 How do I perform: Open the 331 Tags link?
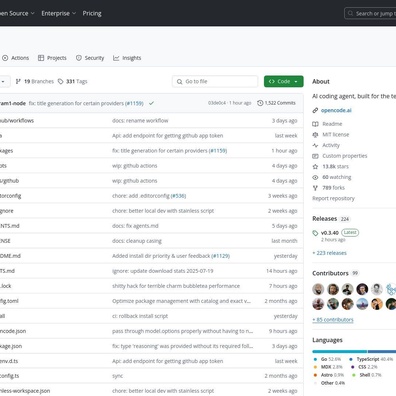coord(72,81)
